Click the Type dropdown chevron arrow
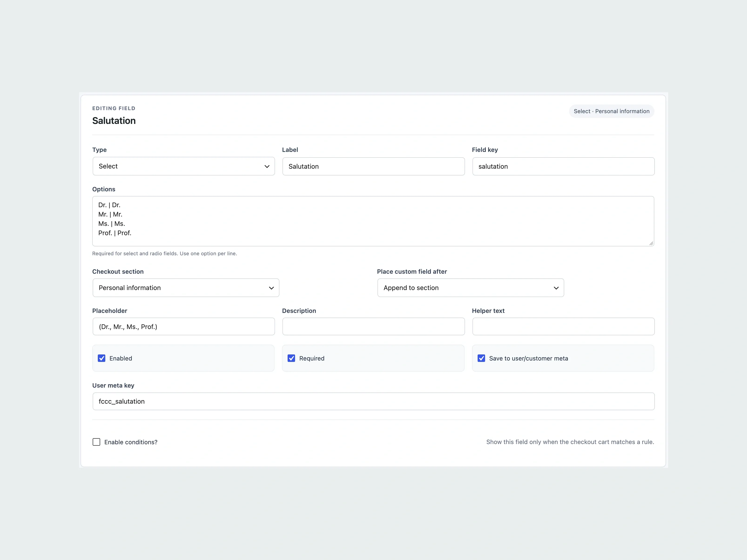Viewport: 747px width, 560px height. tap(267, 166)
